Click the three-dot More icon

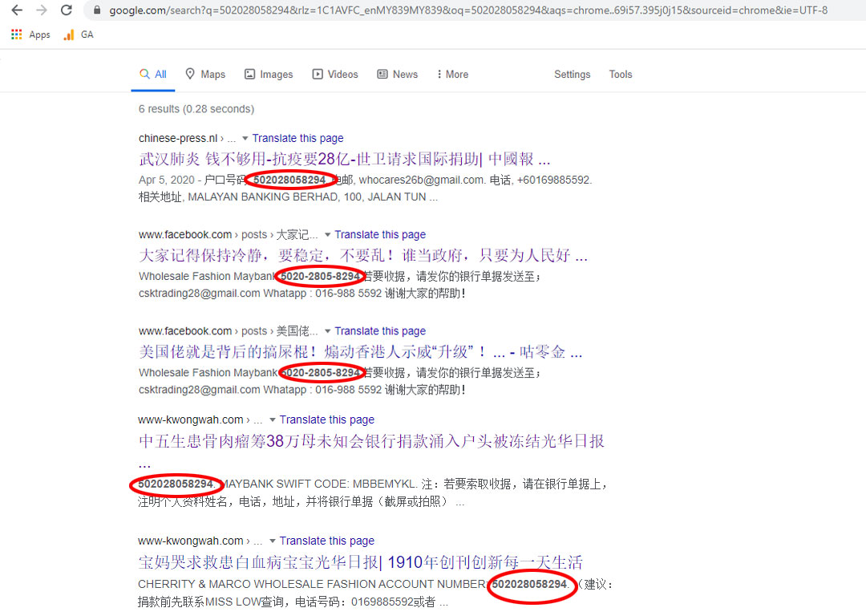[x=439, y=74]
